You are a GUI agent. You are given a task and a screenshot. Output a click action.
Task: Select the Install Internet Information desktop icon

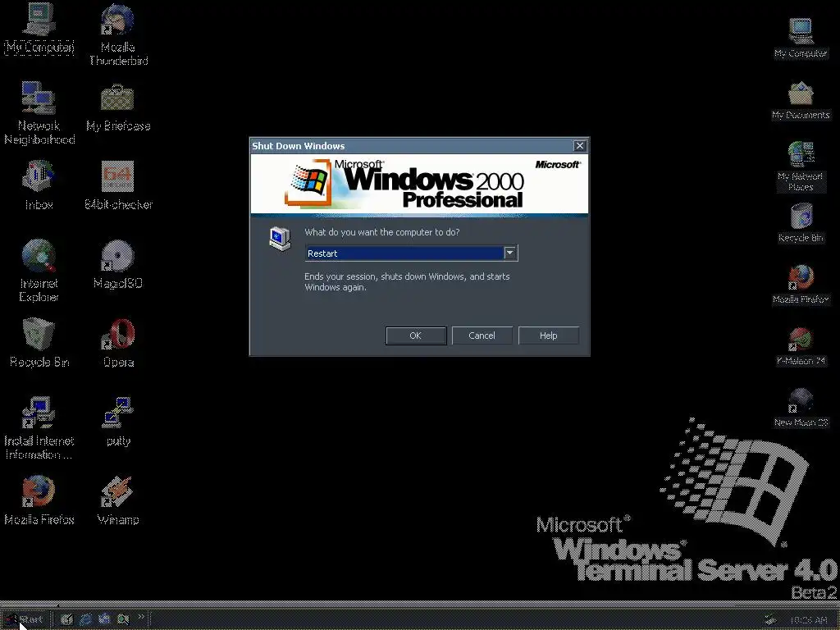pos(39,427)
